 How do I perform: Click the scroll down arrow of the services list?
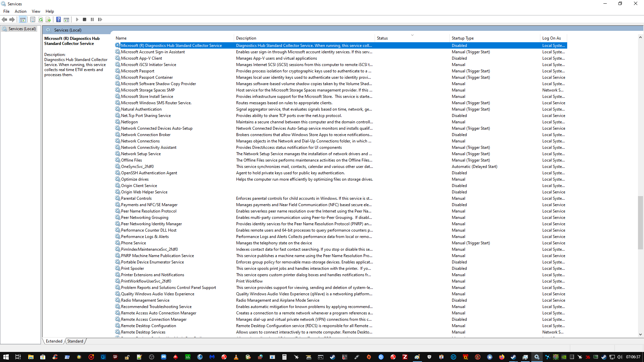[x=640, y=334]
